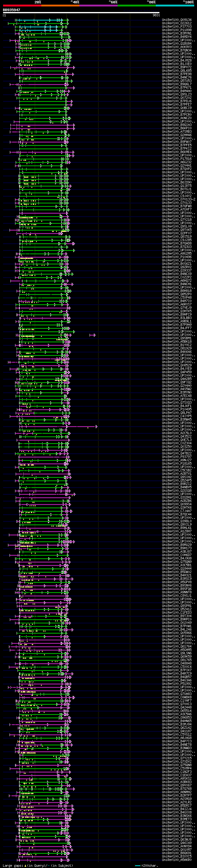Open hit UniRef100_P37703
This screenshot has width=197, height=868.
pyautogui.click(x=177, y=26)
